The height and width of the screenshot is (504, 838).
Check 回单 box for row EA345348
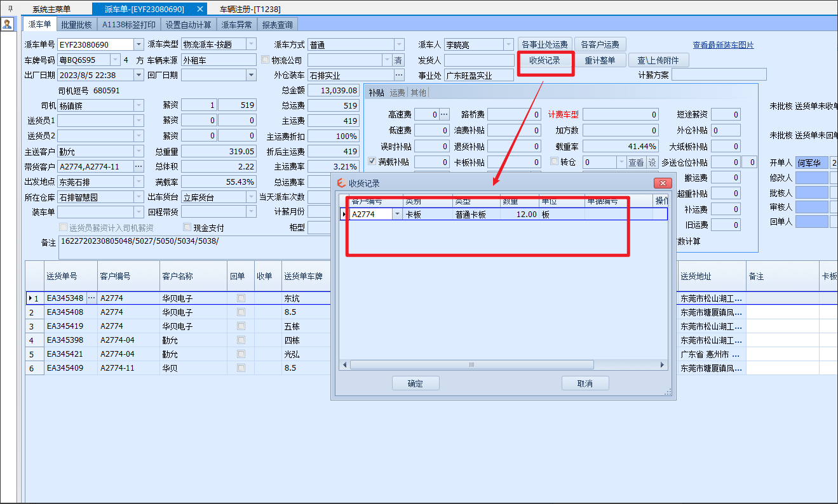click(x=241, y=298)
